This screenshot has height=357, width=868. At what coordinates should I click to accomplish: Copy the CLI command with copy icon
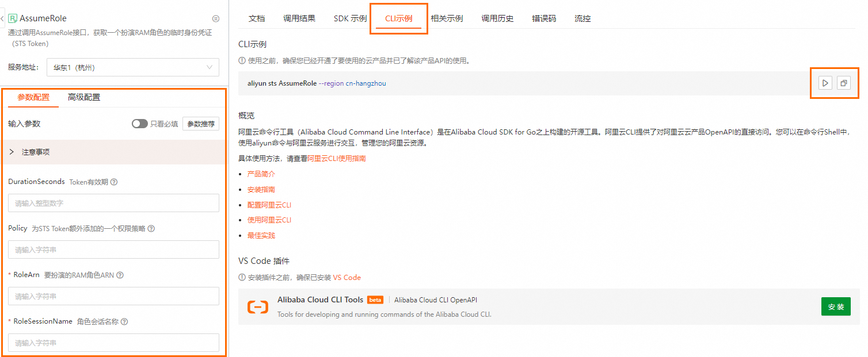coord(843,83)
